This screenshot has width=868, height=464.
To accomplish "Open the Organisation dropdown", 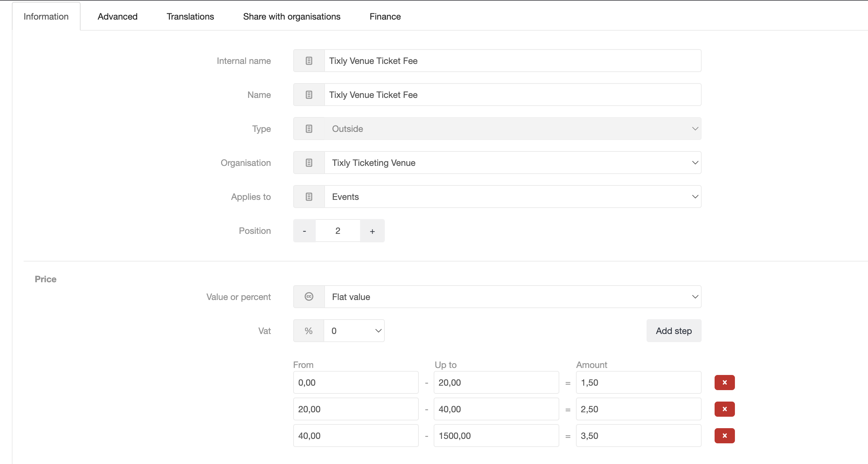I will point(512,163).
